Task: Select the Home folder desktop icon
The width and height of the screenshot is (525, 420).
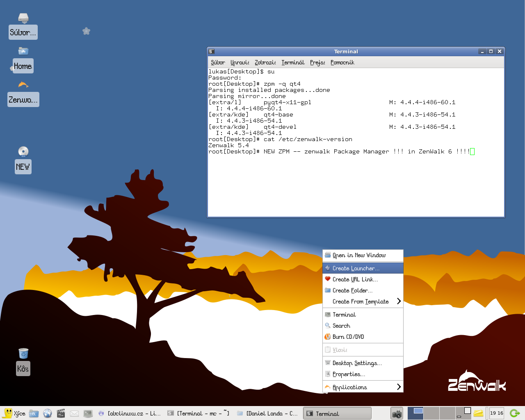Action: [23, 59]
